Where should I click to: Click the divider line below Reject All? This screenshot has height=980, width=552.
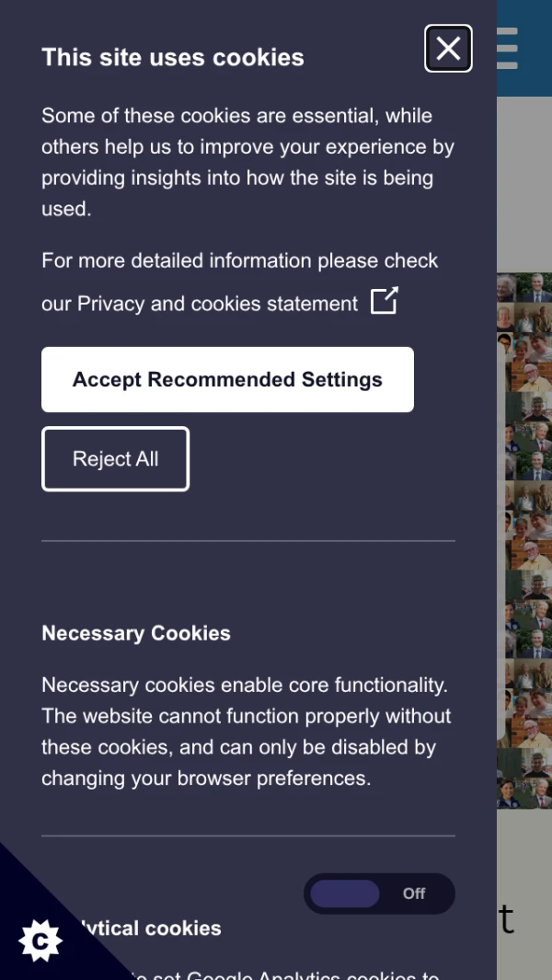(x=248, y=541)
